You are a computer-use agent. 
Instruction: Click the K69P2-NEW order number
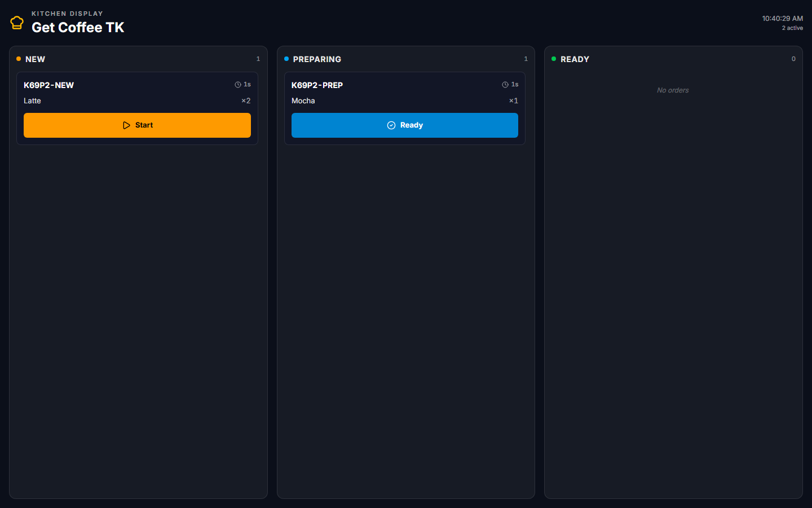pos(48,85)
